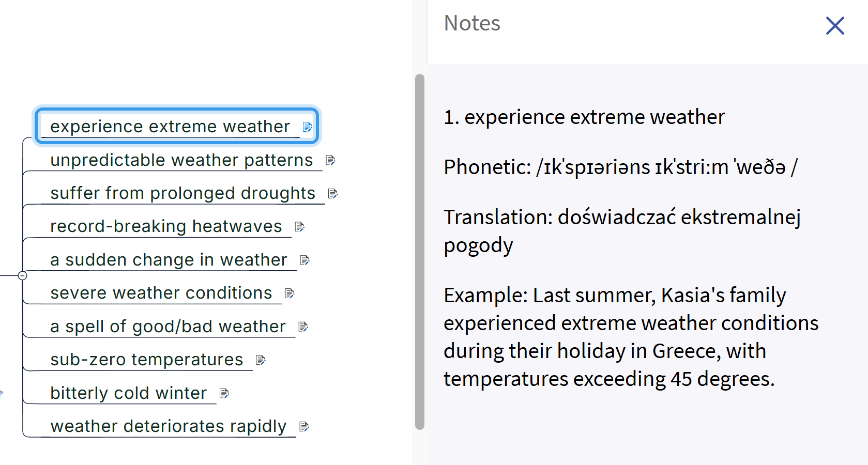The width and height of the screenshot is (868, 465).
Task: Select the 'record-breaking heatwaves' topic
Action: [166, 226]
